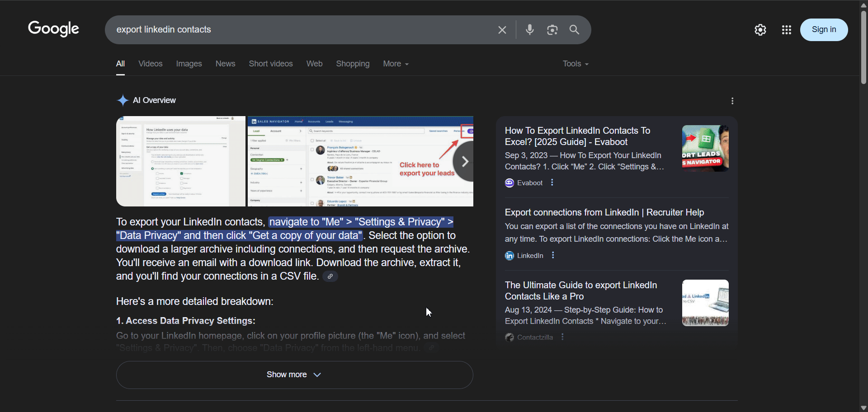Open the Export connections from LinkedIn result

click(604, 212)
